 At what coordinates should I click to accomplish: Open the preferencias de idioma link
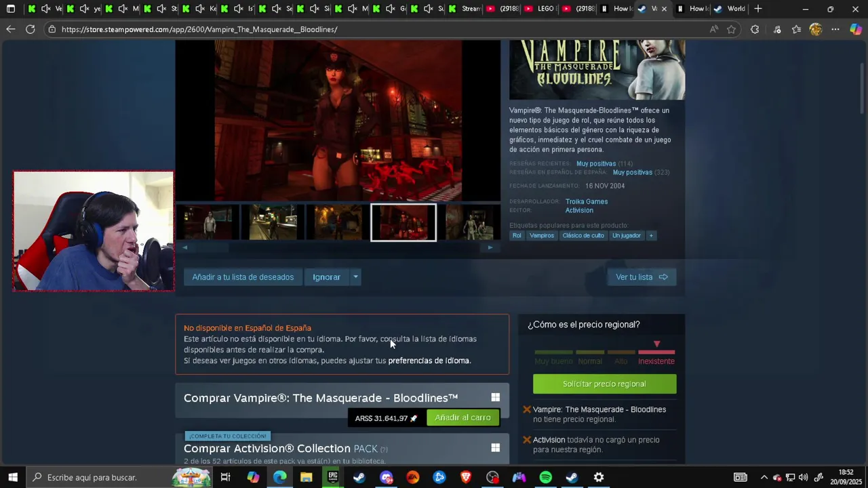(429, 361)
